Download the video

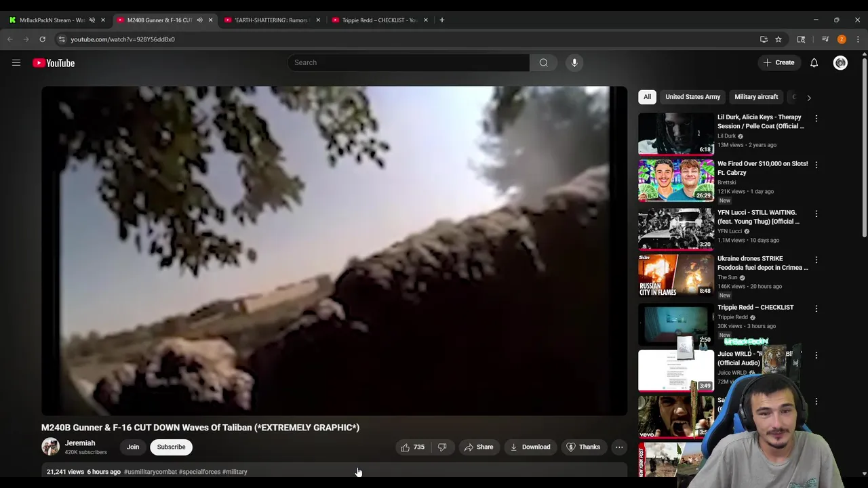[530, 447]
